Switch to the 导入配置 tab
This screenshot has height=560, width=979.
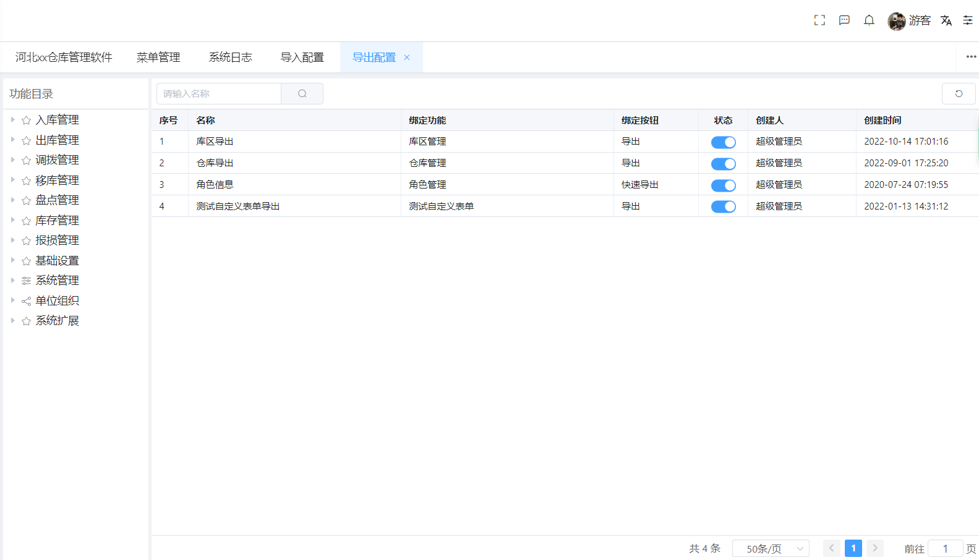coord(302,57)
